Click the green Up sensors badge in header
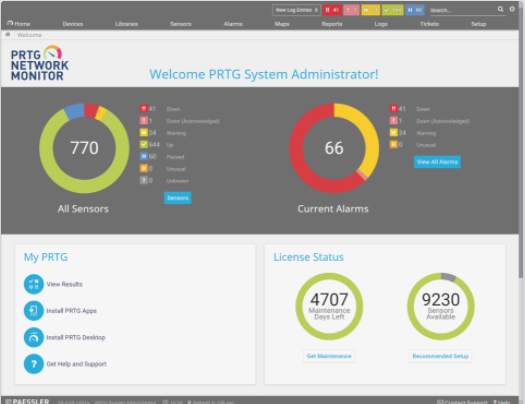This screenshot has height=404, width=525. [x=392, y=10]
